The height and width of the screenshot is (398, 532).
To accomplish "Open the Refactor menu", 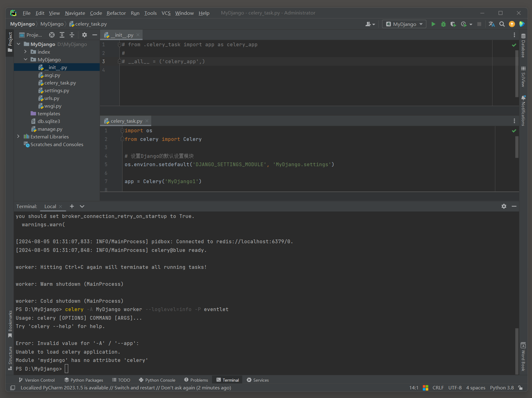I will point(116,13).
